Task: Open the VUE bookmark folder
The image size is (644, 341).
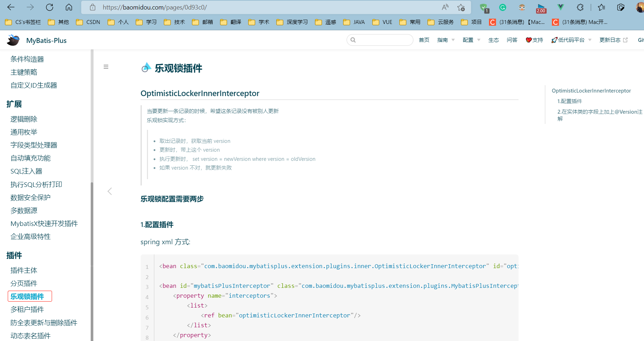Action: pyautogui.click(x=382, y=22)
